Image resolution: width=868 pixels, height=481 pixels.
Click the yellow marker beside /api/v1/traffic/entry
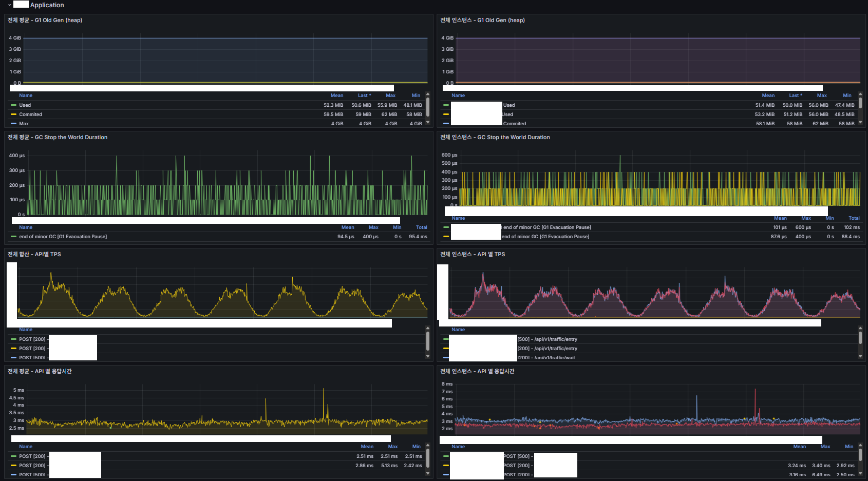pyautogui.click(x=446, y=348)
